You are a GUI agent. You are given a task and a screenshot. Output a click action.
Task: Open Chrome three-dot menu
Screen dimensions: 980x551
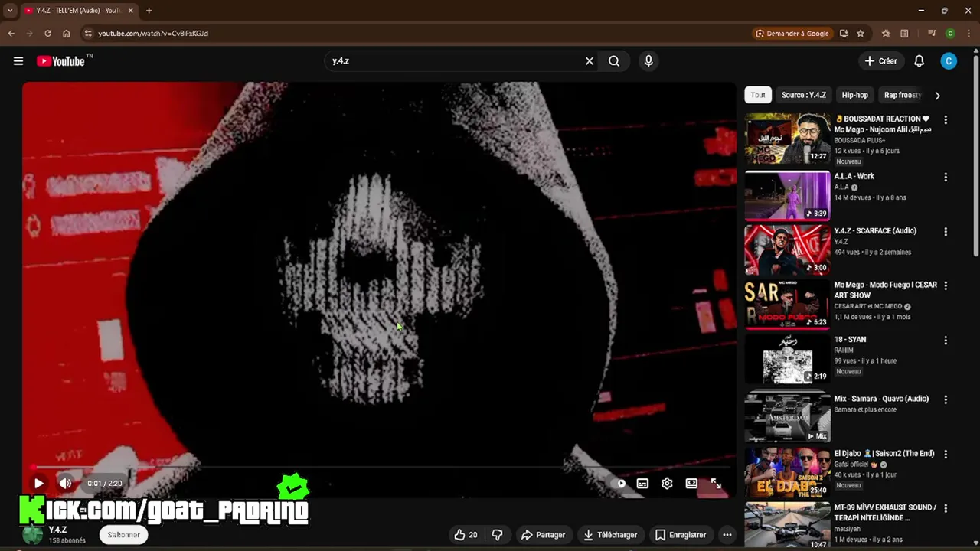[969, 34]
